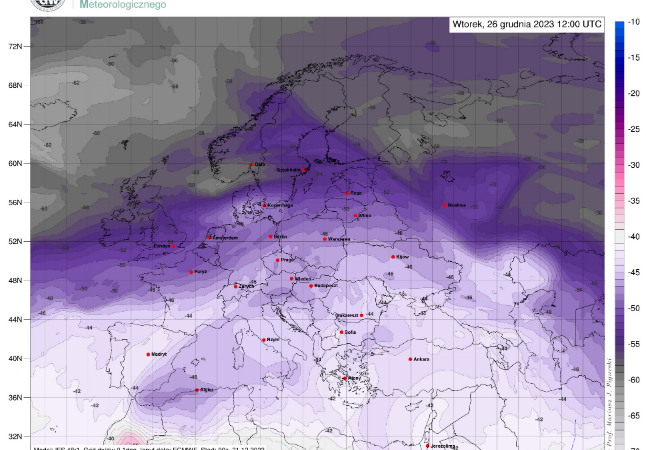
Task: Click the Meteorologicznego header text
Action: coord(123,5)
